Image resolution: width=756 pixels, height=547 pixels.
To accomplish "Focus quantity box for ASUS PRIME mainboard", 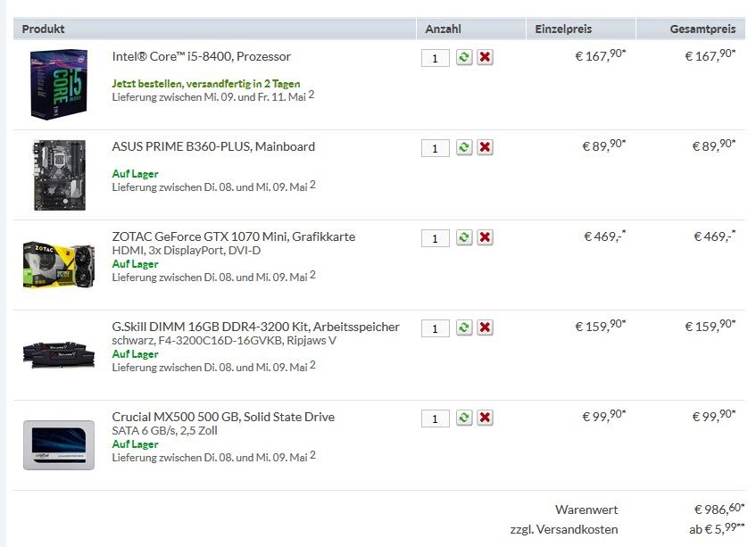I will coord(435,148).
